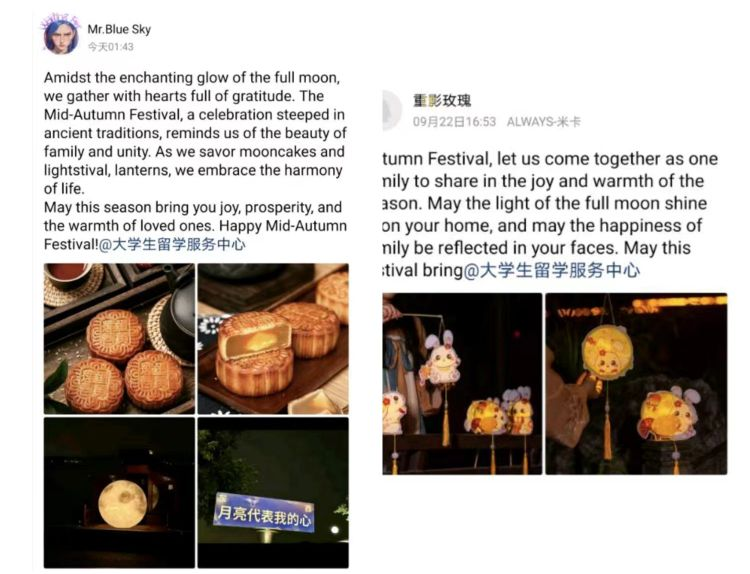
Task: Open the 月亮代表我的心 sign photo
Action: 273,493
